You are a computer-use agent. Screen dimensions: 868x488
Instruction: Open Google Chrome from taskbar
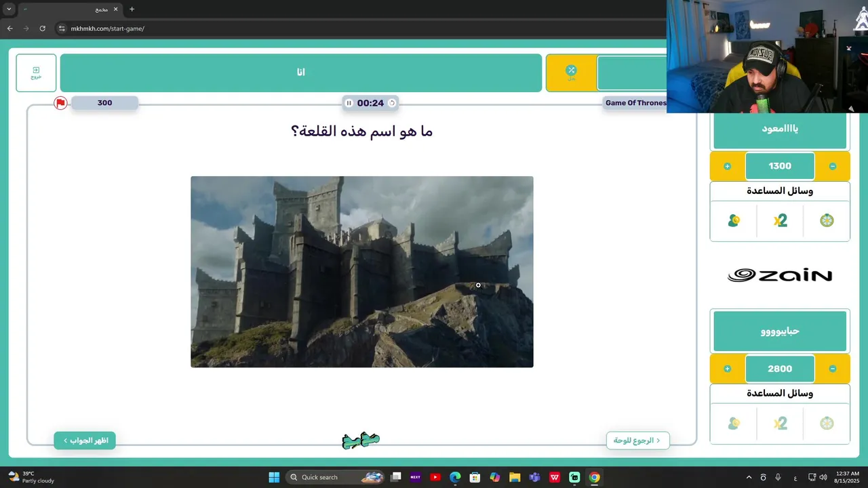click(x=595, y=477)
